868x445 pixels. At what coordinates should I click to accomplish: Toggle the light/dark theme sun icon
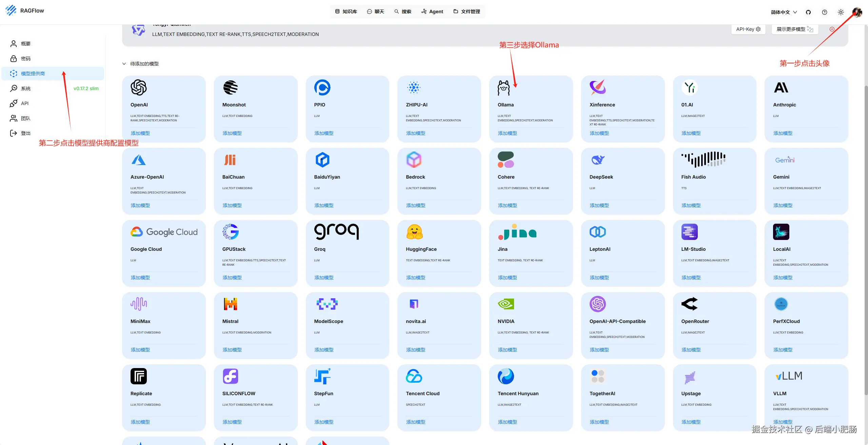pyautogui.click(x=841, y=12)
